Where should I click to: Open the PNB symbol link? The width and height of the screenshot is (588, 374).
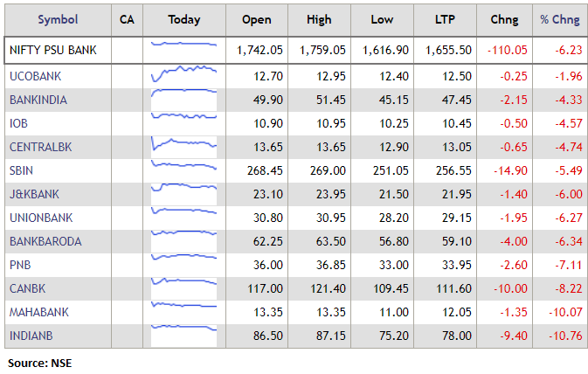point(19,265)
